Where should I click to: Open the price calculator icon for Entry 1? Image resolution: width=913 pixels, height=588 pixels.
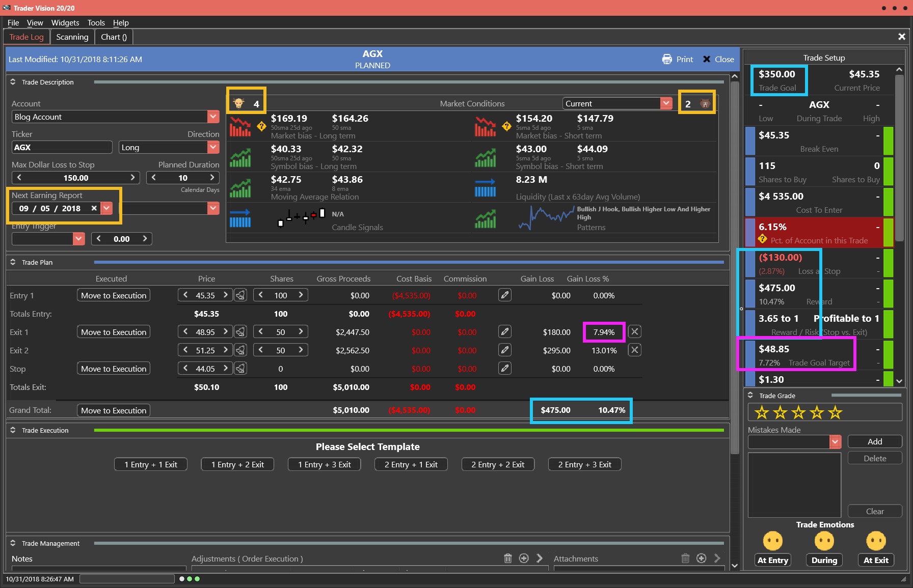[x=240, y=295]
